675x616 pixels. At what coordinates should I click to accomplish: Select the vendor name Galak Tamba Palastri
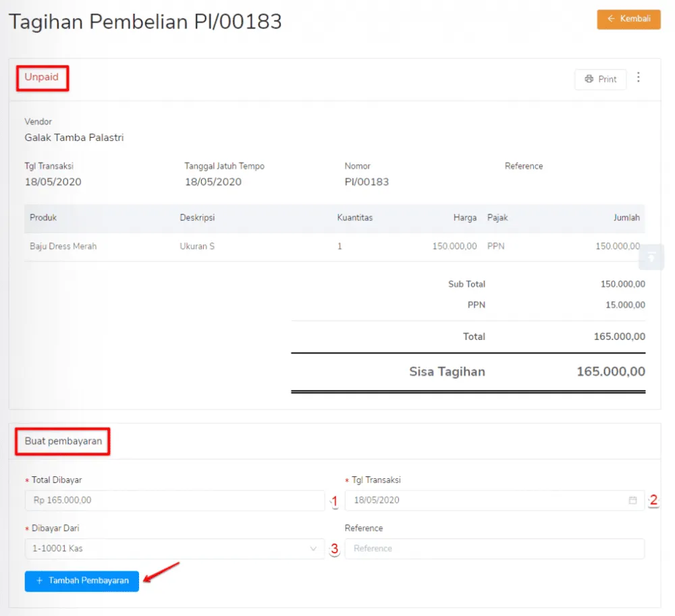coord(74,137)
